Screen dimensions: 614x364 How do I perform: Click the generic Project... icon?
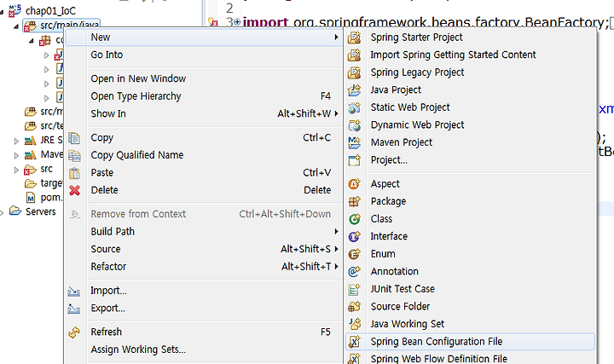(x=355, y=160)
